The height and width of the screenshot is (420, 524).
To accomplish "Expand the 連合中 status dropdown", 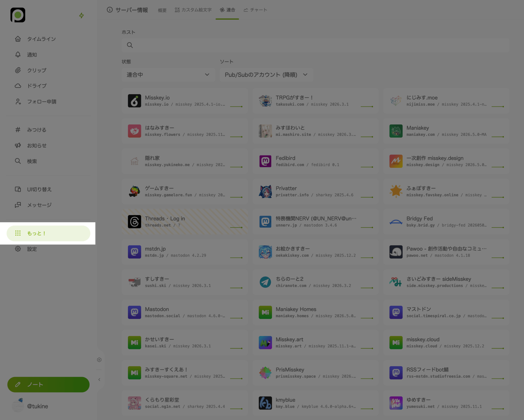I will (168, 75).
